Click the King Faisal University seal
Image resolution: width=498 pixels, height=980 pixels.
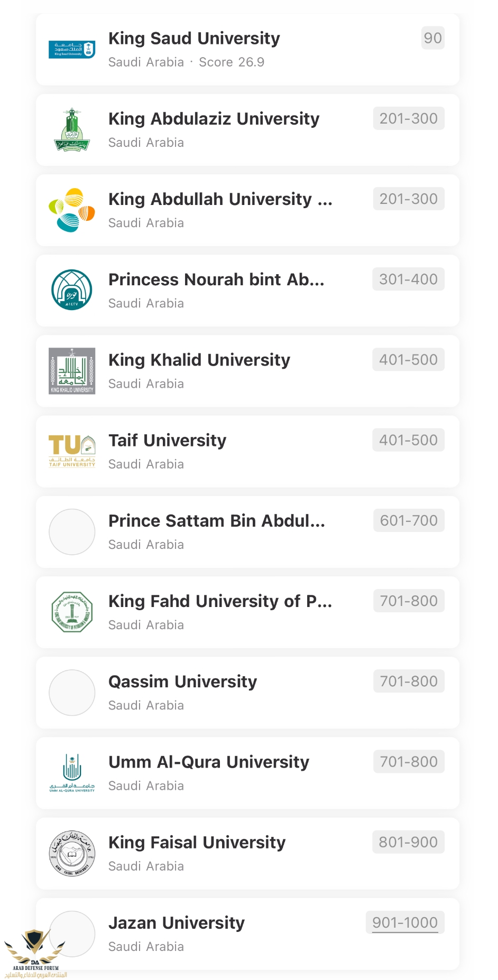[x=72, y=853]
